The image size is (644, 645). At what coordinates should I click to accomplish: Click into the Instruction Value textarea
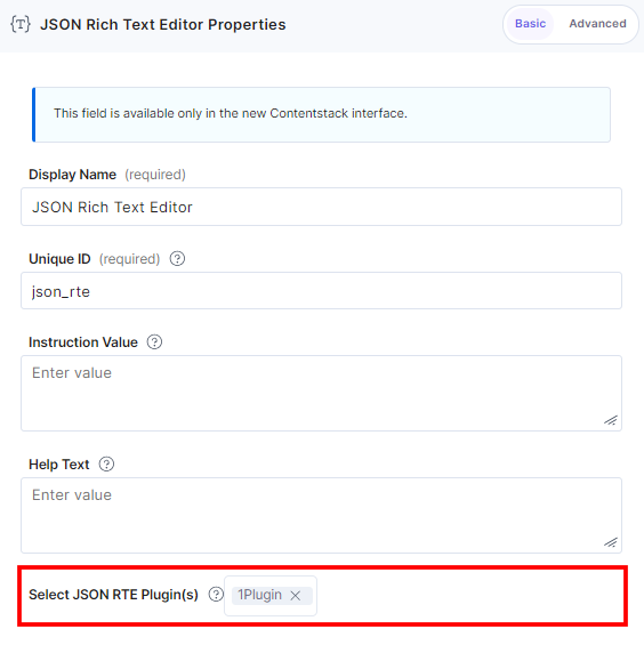pos(321,393)
